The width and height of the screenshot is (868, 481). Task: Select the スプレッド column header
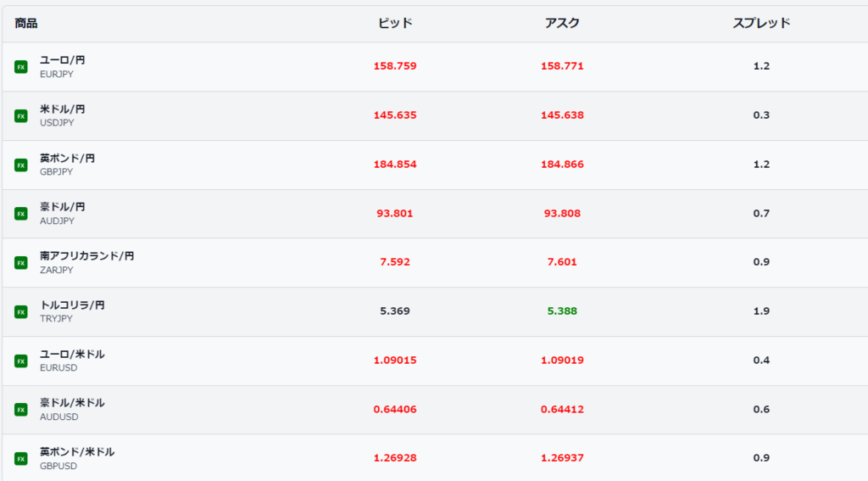click(x=761, y=23)
